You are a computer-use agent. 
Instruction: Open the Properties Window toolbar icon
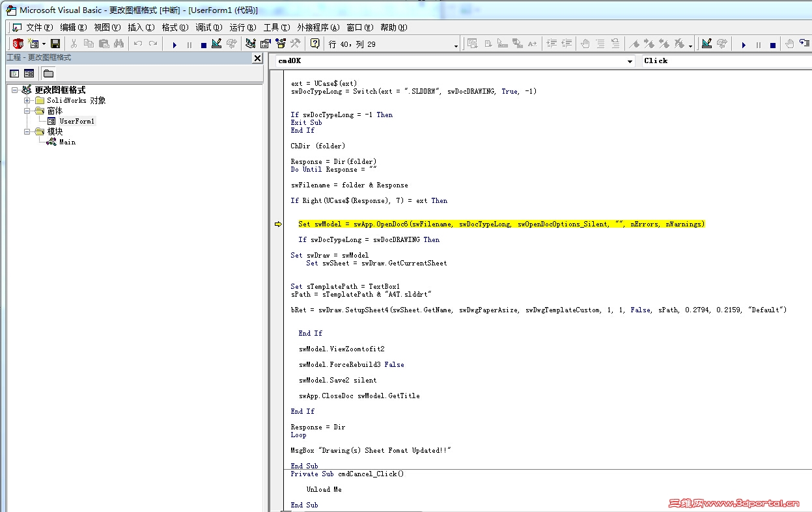[266, 44]
